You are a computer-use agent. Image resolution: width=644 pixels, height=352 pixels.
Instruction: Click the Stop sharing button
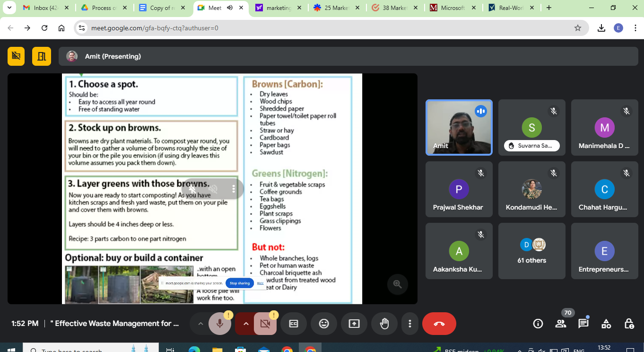[240, 283]
